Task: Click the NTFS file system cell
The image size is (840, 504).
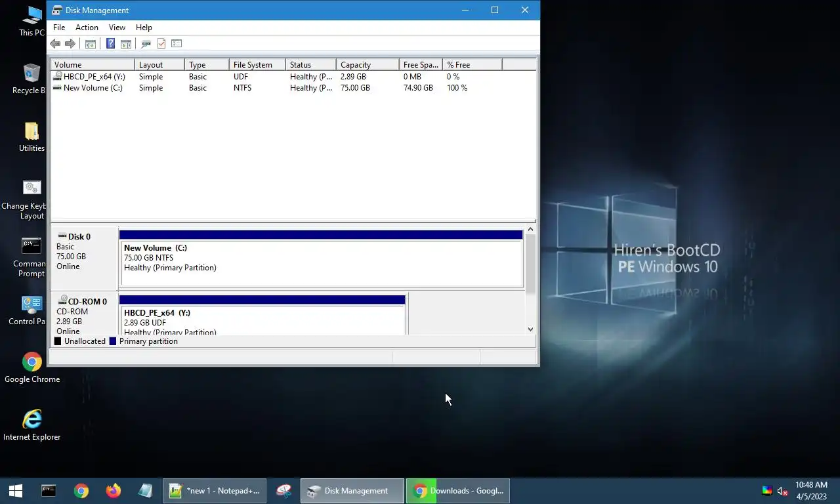Action: (x=242, y=88)
